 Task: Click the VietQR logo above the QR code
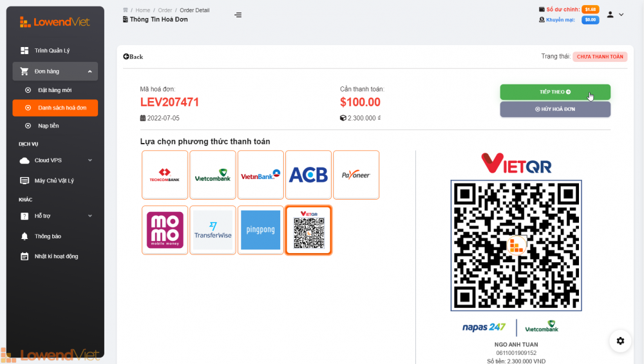pyautogui.click(x=516, y=164)
